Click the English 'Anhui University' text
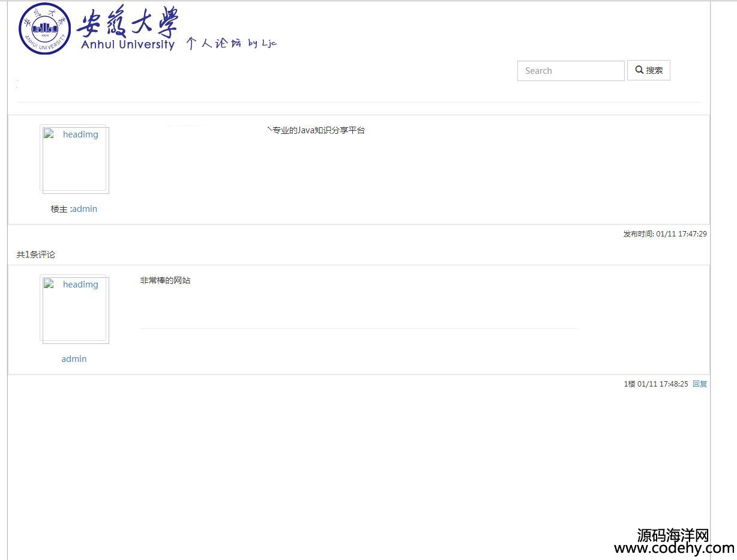This screenshot has height=560, width=737. [x=127, y=45]
